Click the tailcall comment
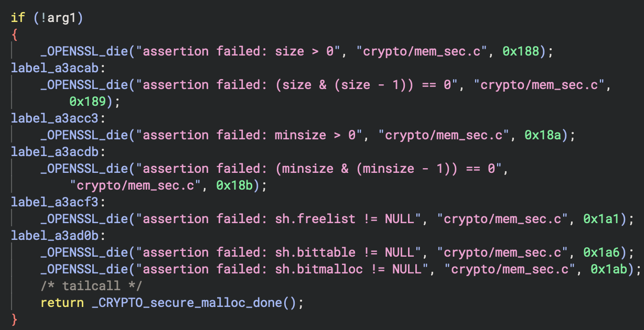Screen dimensions: 644x330 click(91, 286)
